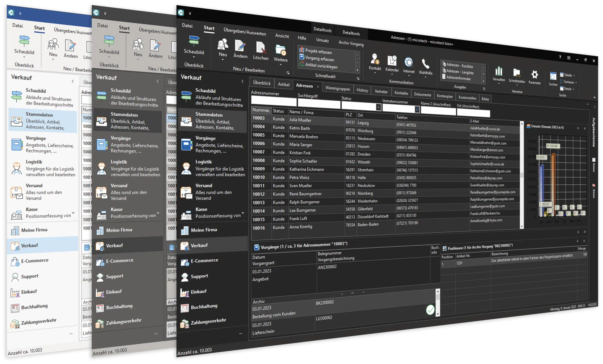Screen dimensions: 603x364
Task: Switch to the Warengruppen tab
Action: tap(337, 88)
